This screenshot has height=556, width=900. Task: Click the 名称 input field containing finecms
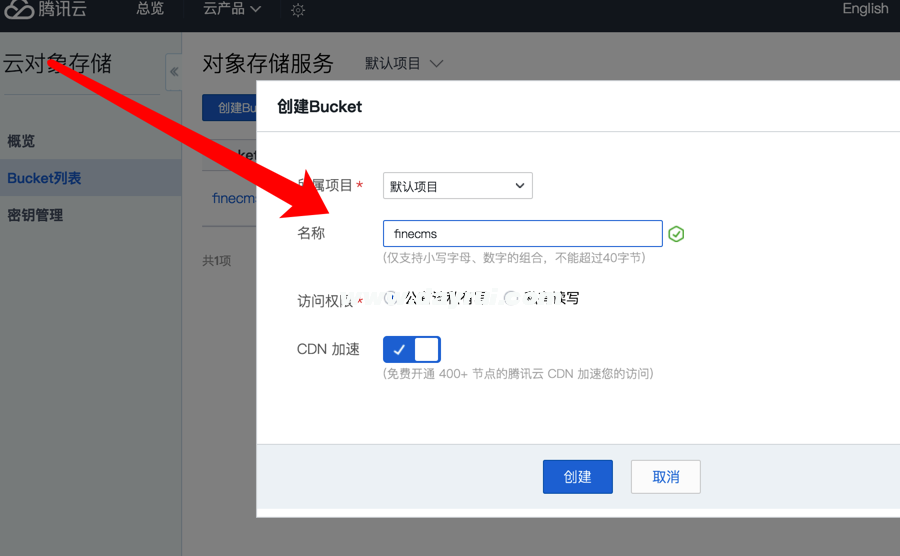[523, 234]
